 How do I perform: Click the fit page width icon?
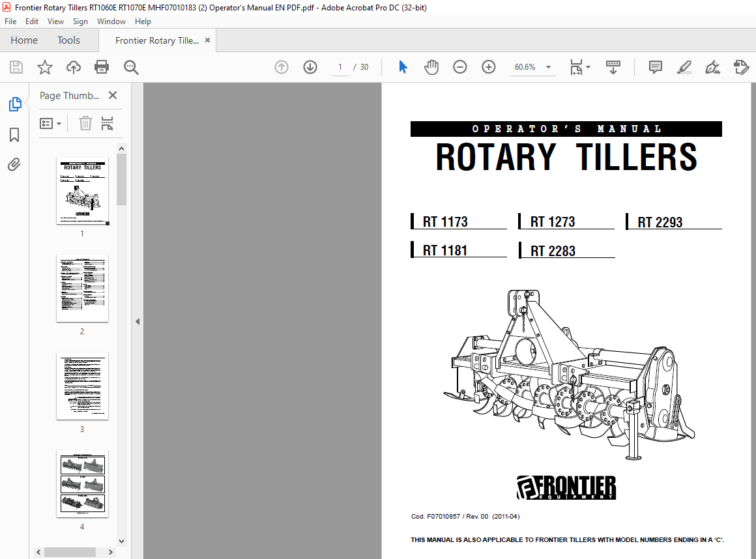(x=576, y=68)
